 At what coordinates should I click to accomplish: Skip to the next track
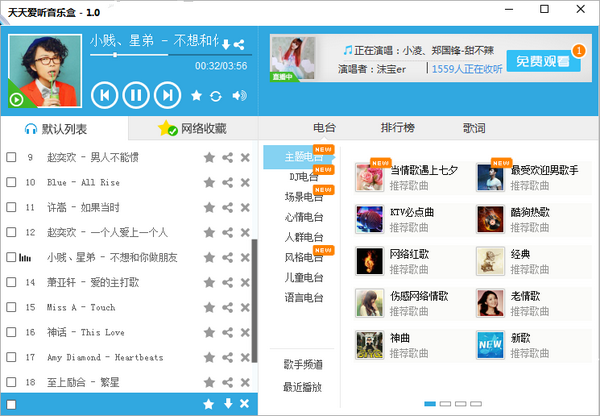168,95
